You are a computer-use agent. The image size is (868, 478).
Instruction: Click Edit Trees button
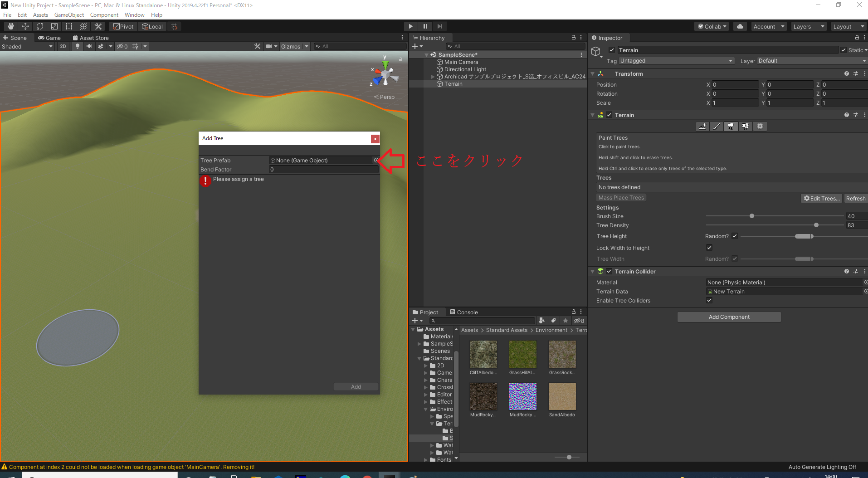(x=822, y=198)
